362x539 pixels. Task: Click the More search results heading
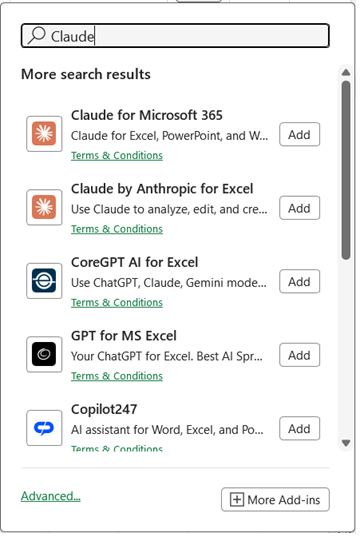(x=86, y=74)
